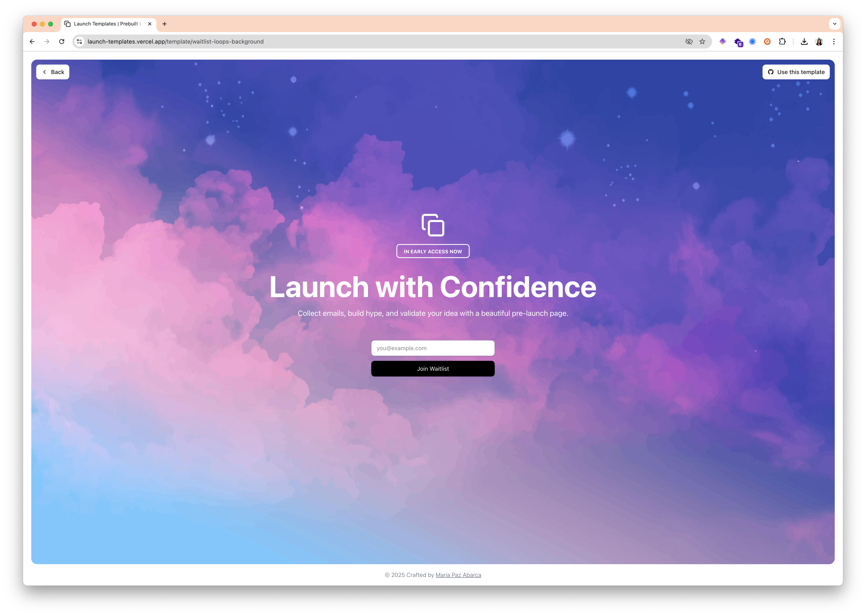Viewport: 866px width, 616px height.
Task: View site information icon in address bar
Action: click(x=79, y=42)
